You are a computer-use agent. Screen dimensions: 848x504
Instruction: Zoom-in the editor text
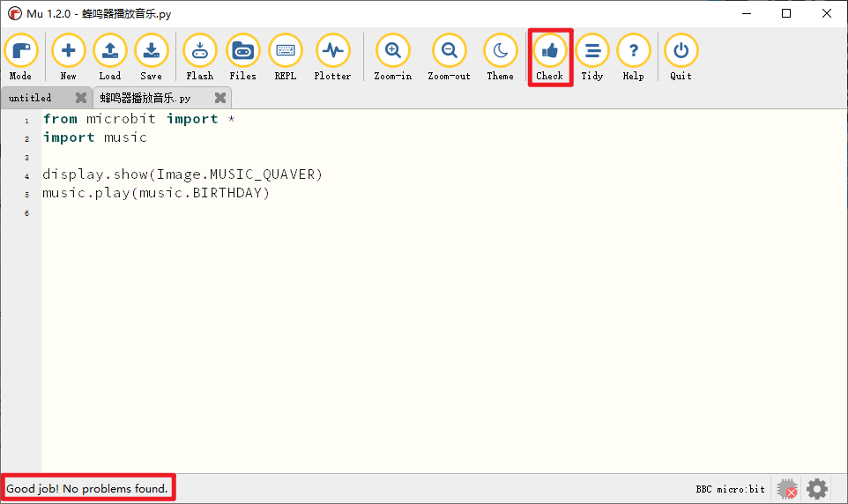392,56
